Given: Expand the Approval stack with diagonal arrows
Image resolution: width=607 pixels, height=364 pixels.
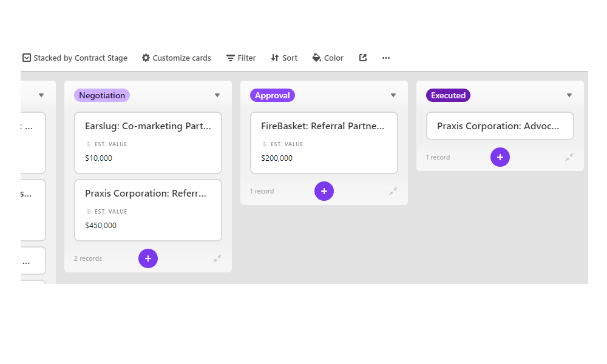Looking at the screenshot, I should [x=393, y=191].
